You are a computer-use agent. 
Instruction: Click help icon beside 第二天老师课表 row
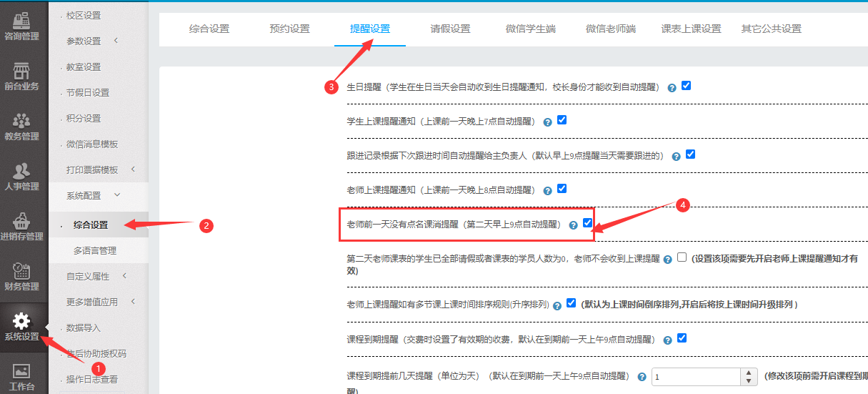point(667,260)
